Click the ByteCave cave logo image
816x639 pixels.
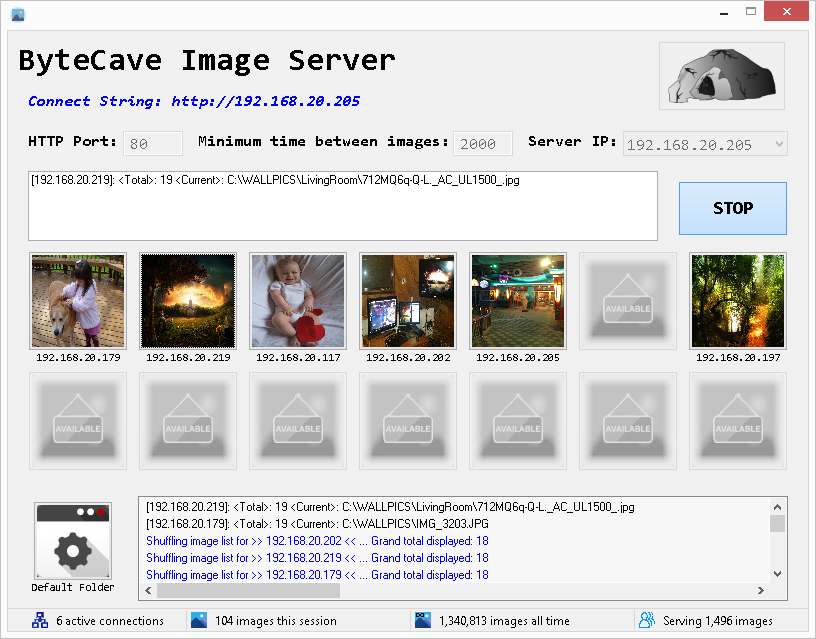[x=722, y=76]
